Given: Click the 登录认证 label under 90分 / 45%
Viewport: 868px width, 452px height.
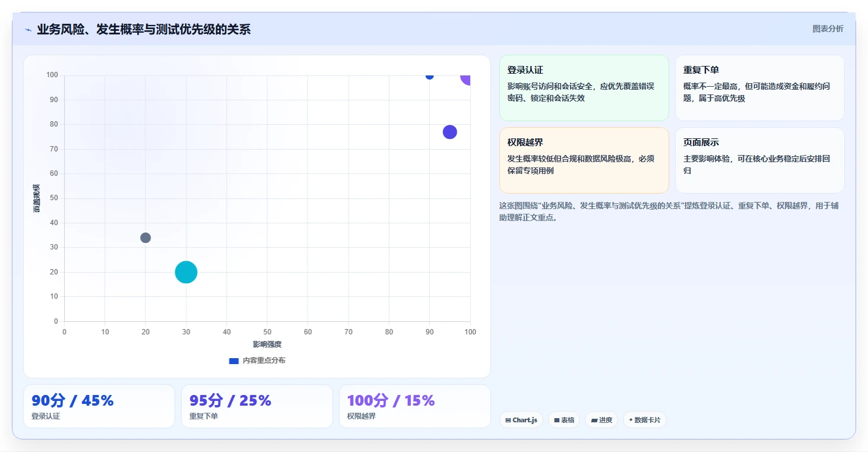Looking at the screenshot, I should tap(46, 416).
